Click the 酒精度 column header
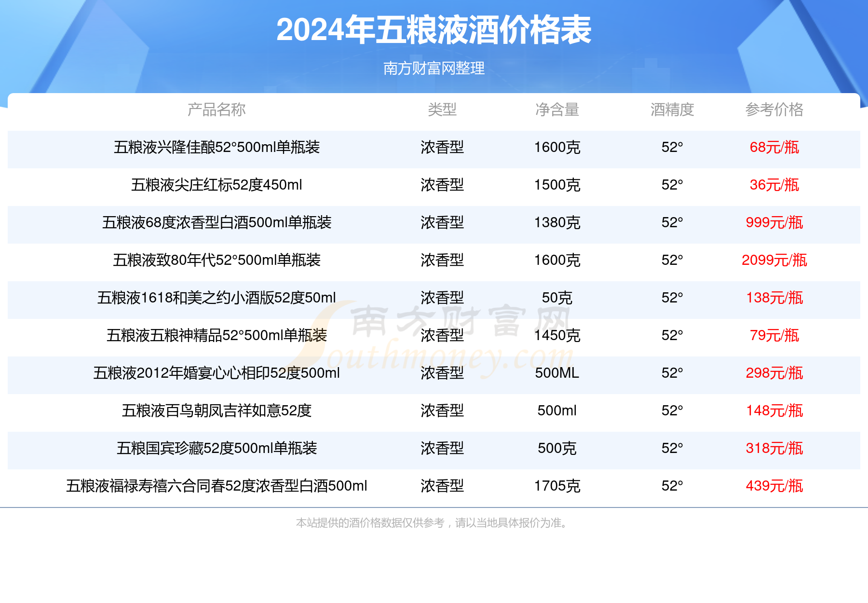Viewport: 868px width, 603px height. [672, 110]
